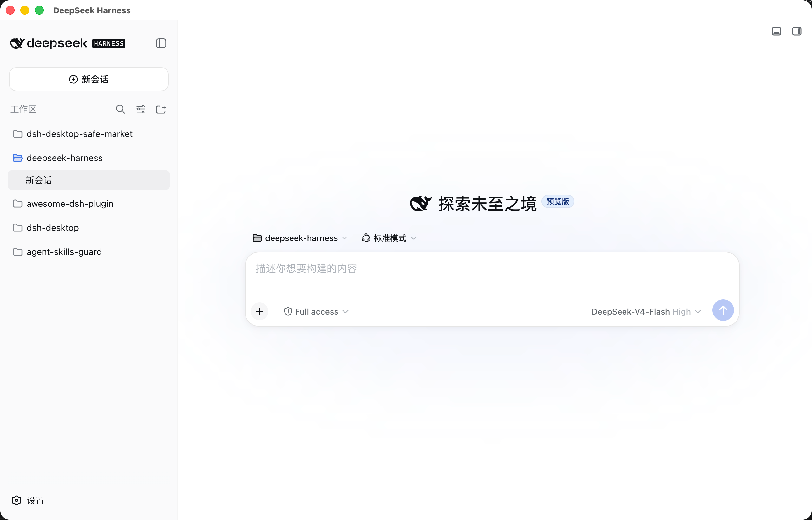
Task: Toggle the bottom panel layout icon
Action: pyautogui.click(x=776, y=31)
